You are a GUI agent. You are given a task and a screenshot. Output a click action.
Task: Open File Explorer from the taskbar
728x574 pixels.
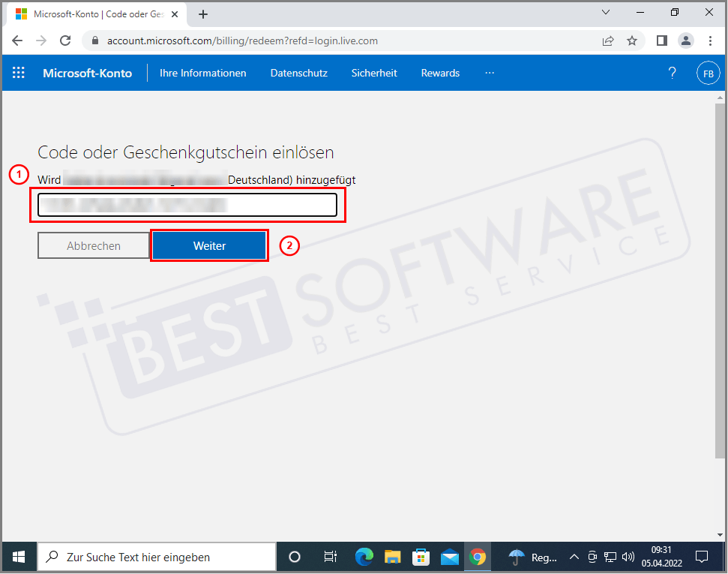[393, 557]
